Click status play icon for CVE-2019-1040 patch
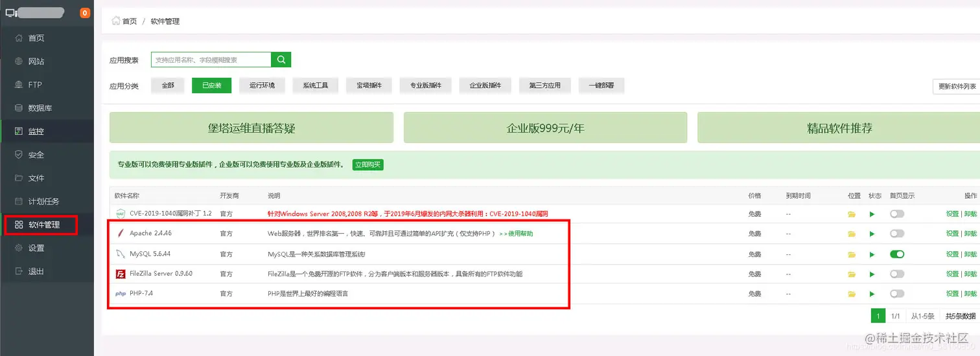This screenshot has height=356, width=980. (x=872, y=214)
